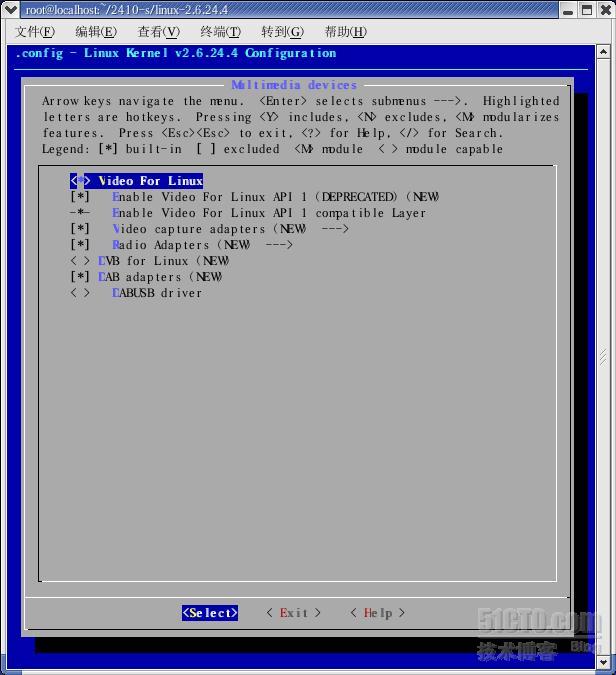616x675 pixels.
Task: Select 'DVB for Linux' entry text
Action: (143, 261)
